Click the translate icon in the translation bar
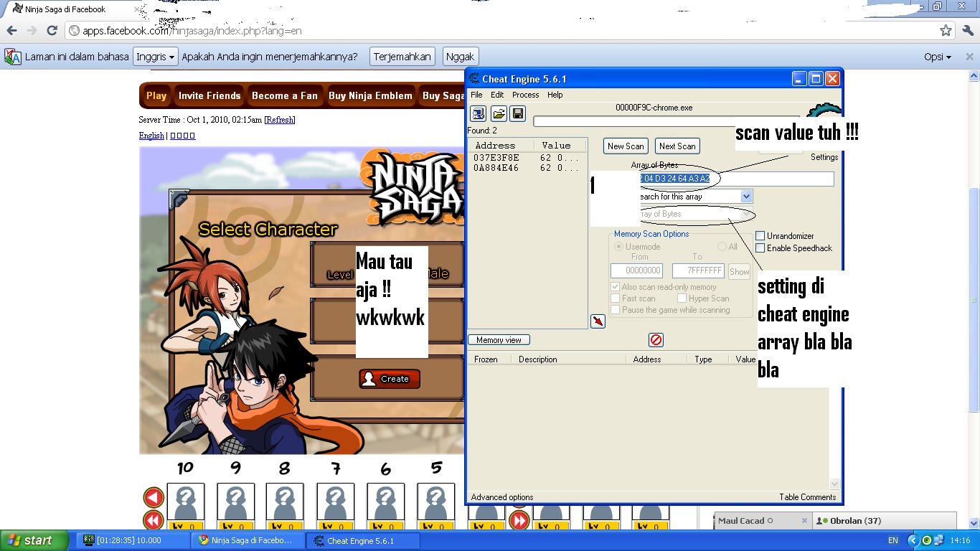Viewport: 980px width, 551px height. [x=12, y=57]
